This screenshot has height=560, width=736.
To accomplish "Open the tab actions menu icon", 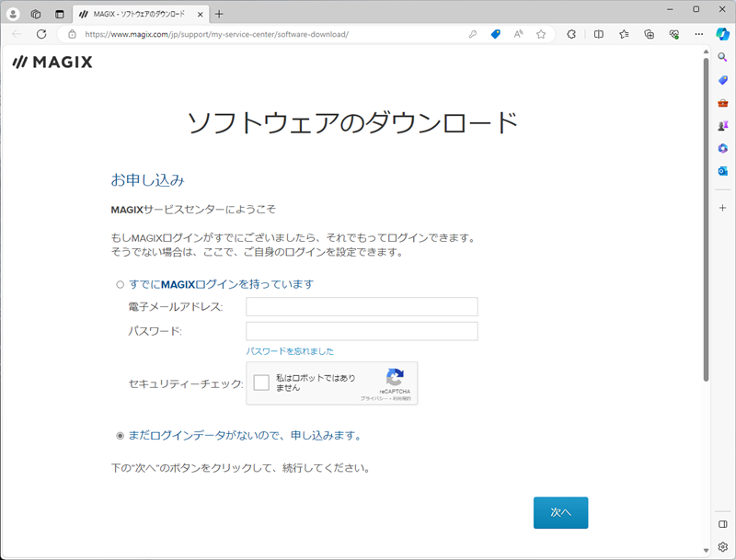I will (59, 14).
